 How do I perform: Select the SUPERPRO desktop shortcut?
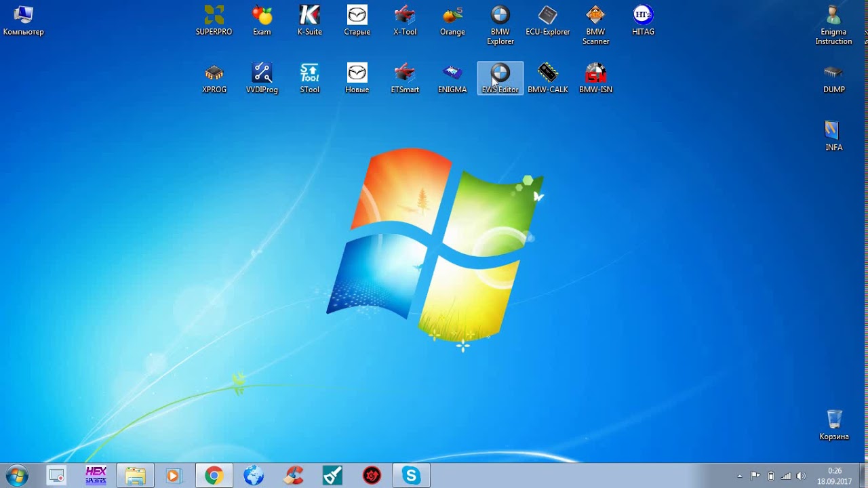click(x=214, y=21)
